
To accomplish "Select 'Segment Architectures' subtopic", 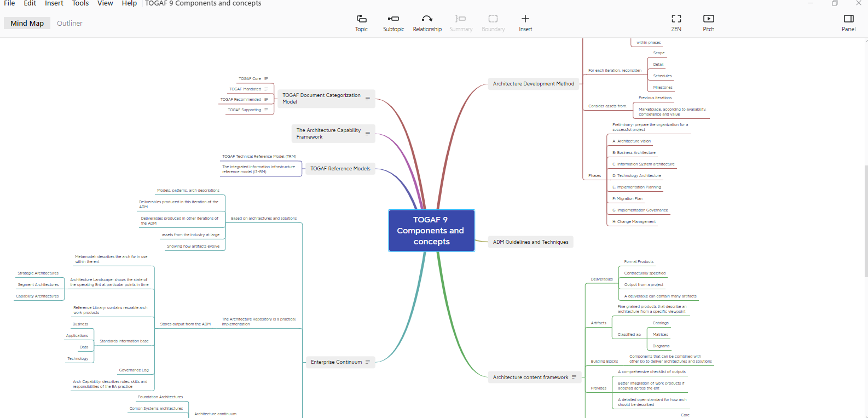I will 38,285.
